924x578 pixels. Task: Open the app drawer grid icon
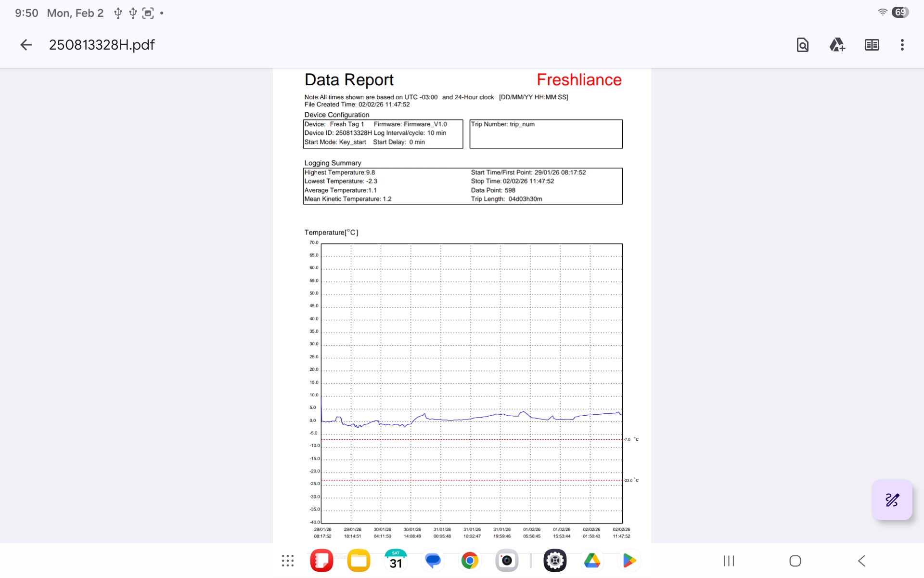click(288, 561)
